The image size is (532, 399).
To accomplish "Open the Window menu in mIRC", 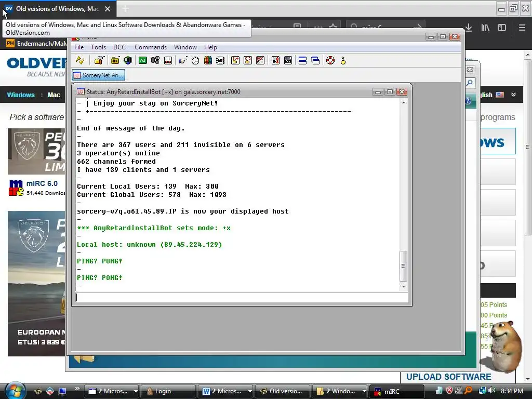I will point(185,47).
